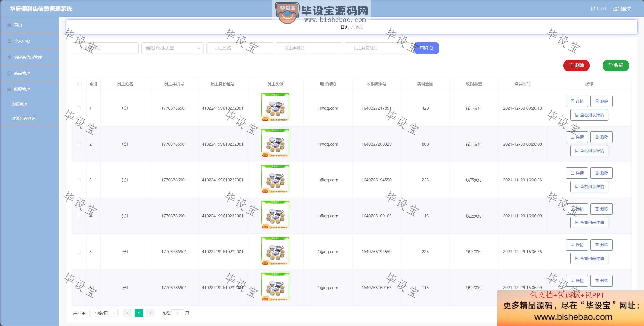The image size is (644, 326).
Task: Collapse the 收银管理 sidebar menu
Action: (30, 89)
